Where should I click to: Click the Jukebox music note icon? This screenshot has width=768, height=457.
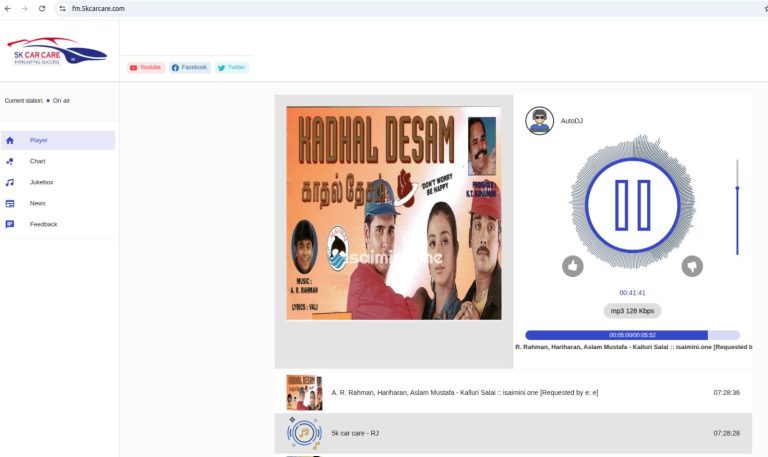pos(10,182)
